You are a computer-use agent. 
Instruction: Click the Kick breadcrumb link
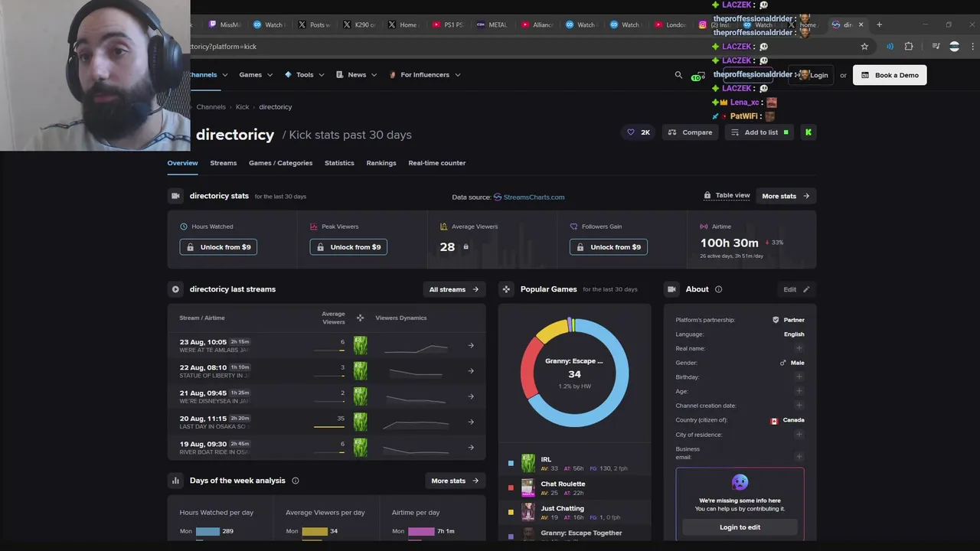coord(243,107)
